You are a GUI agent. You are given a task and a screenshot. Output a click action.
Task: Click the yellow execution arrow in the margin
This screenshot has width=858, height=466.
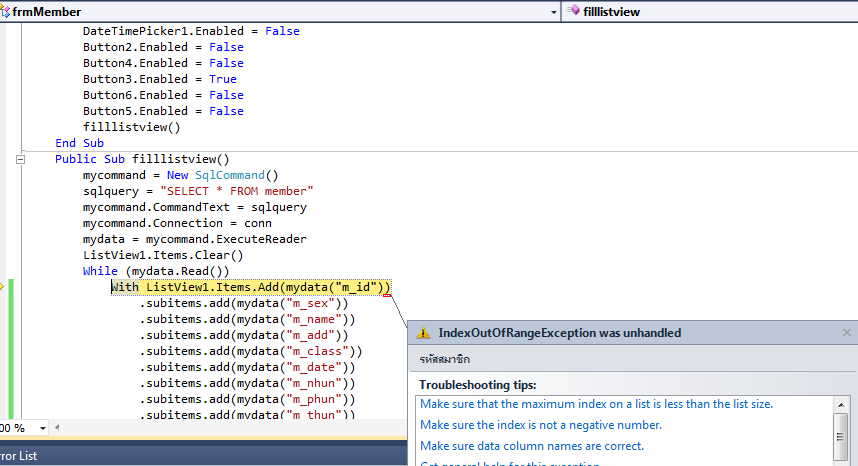click(x=3, y=287)
